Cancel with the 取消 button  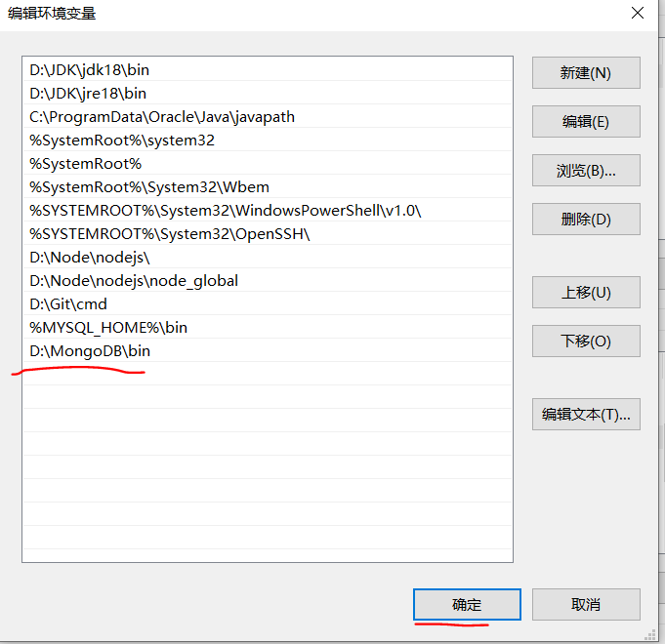coord(586,604)
